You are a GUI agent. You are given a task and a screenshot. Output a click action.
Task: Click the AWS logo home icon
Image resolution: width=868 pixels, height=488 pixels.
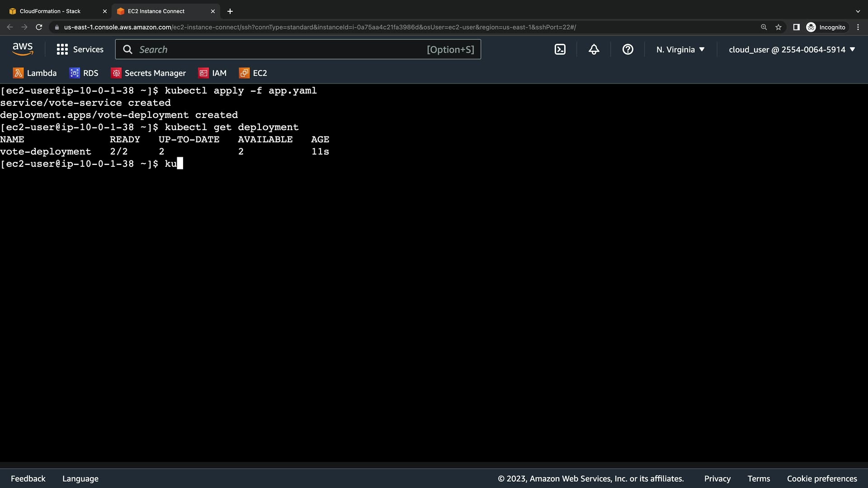[23, 49]
